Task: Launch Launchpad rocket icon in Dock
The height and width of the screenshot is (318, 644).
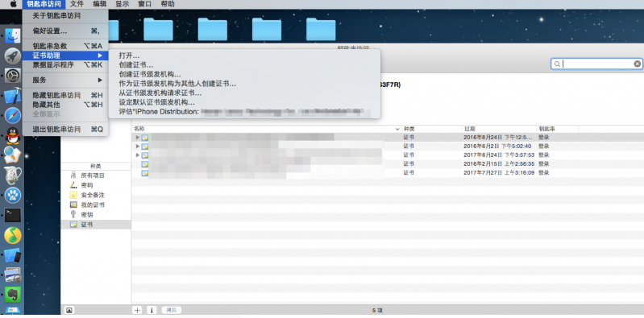Action: [13, 56]
